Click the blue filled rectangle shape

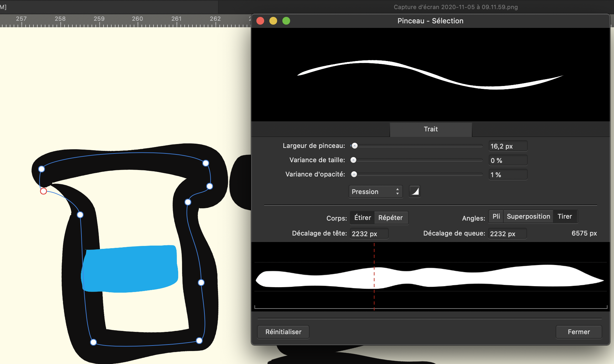(x=129, y=269)
